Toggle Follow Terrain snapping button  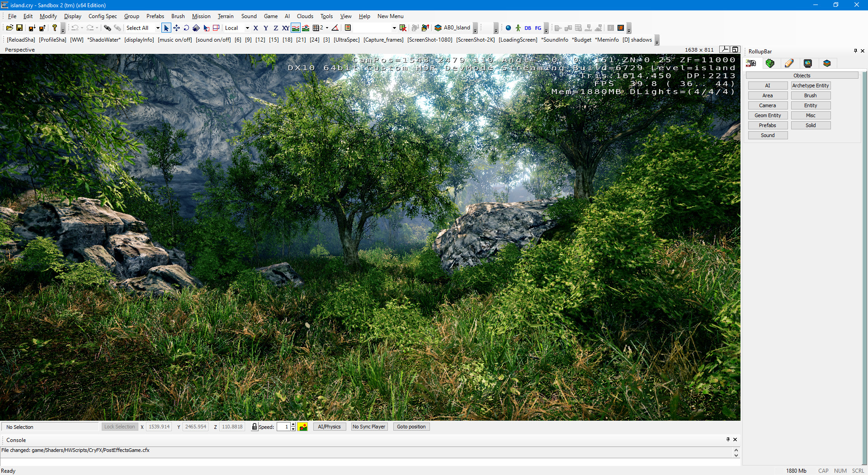(x=296, y=28)
